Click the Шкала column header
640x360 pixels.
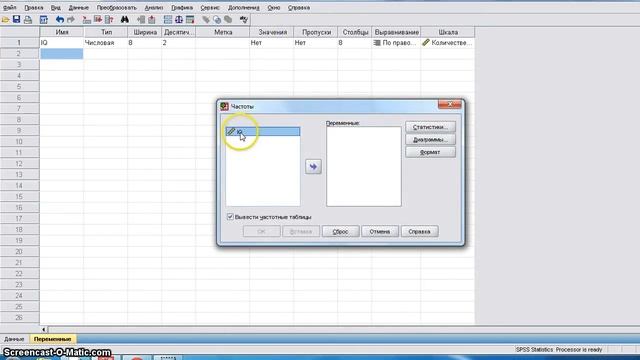pos(448,32)
